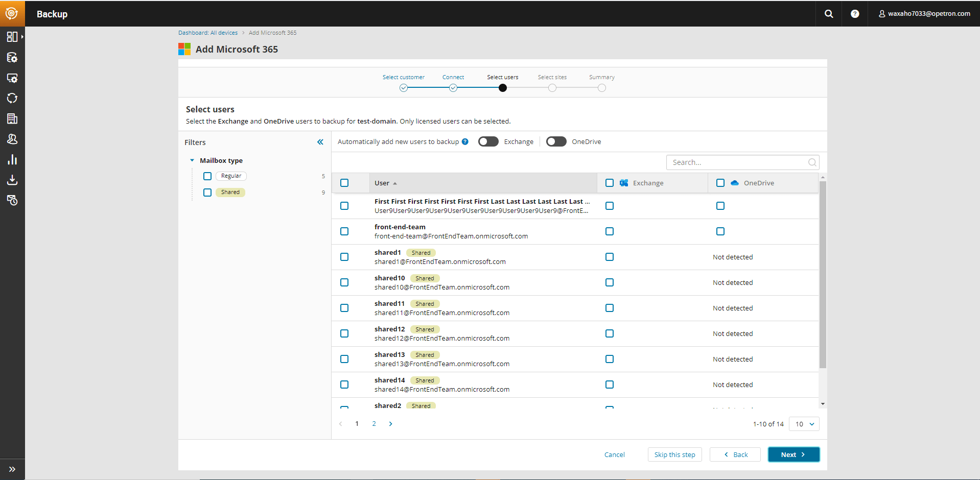This screenshot has width=980, height=480.
Task: Click the auto-add users help info icon
Action: click(465, 142)
